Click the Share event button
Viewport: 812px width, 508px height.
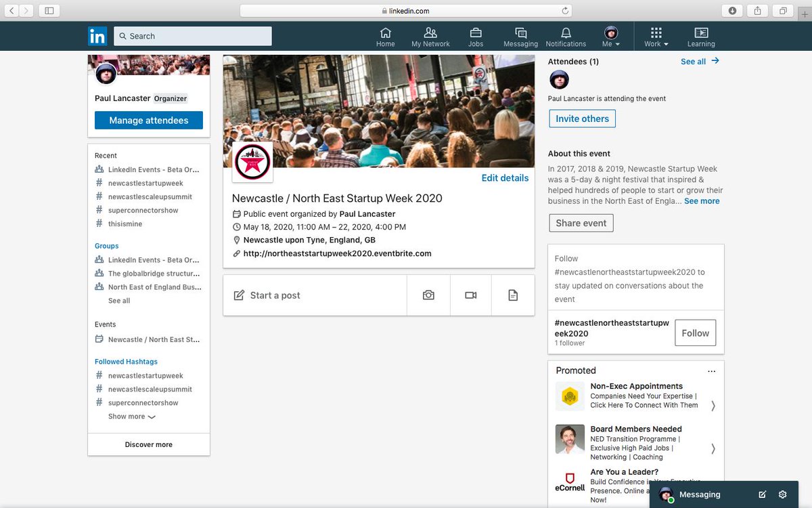[581, 223]
